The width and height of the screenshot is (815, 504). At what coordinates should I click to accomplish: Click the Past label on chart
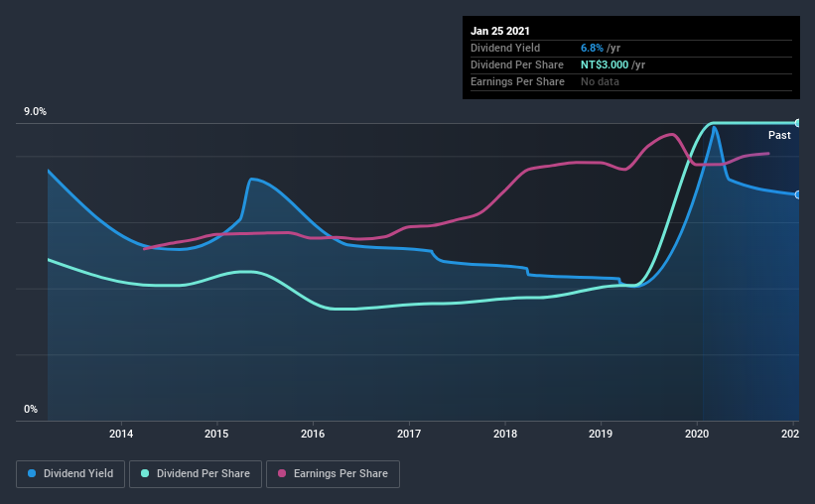(779, 135)
